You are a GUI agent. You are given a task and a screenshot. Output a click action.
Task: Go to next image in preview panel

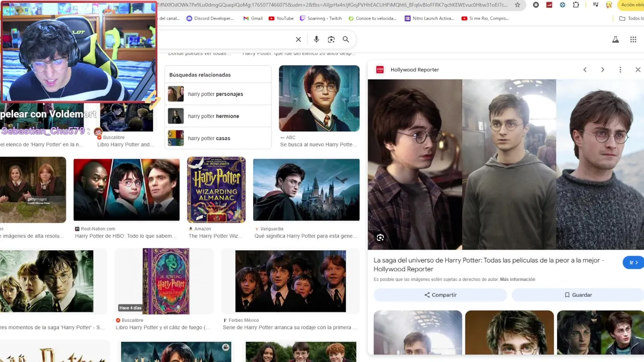tap(602, 70)
